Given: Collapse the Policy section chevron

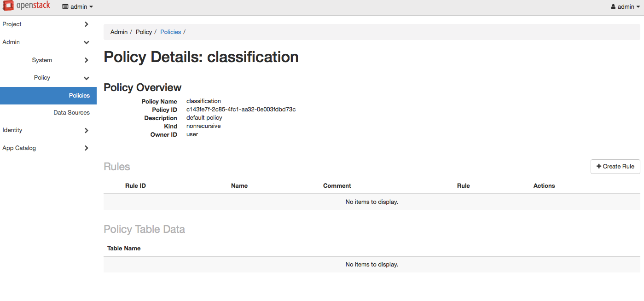Looking at the screenshot, I should (86, 78).
